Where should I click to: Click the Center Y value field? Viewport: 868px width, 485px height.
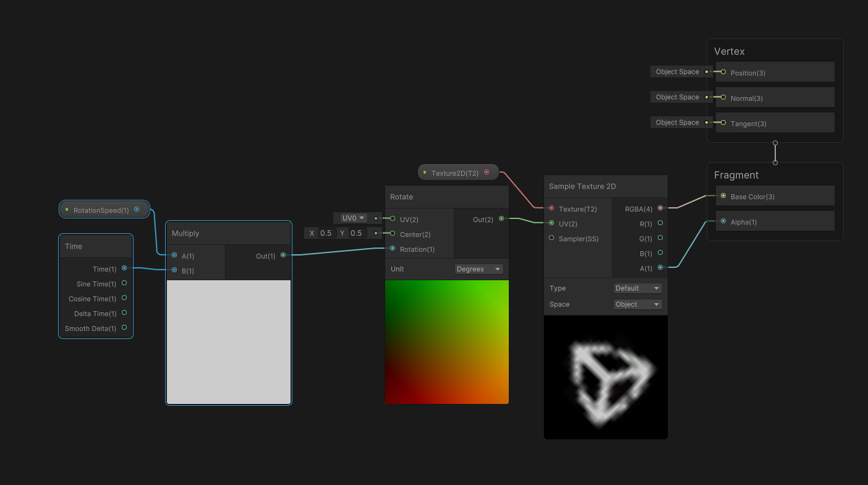357,233
